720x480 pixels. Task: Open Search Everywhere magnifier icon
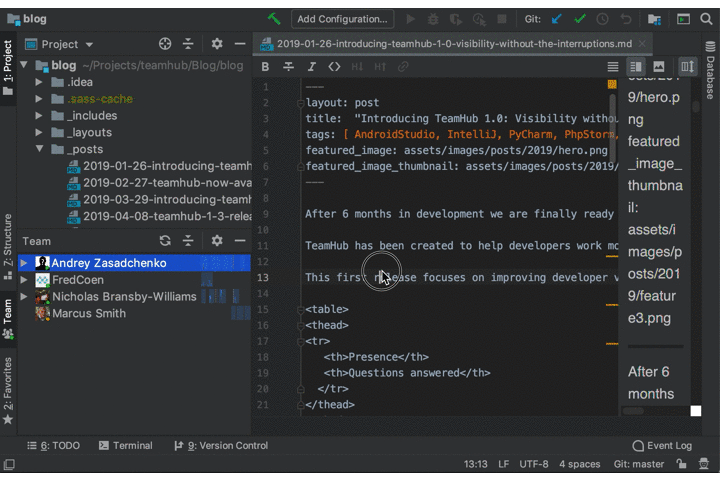point(706,19)
